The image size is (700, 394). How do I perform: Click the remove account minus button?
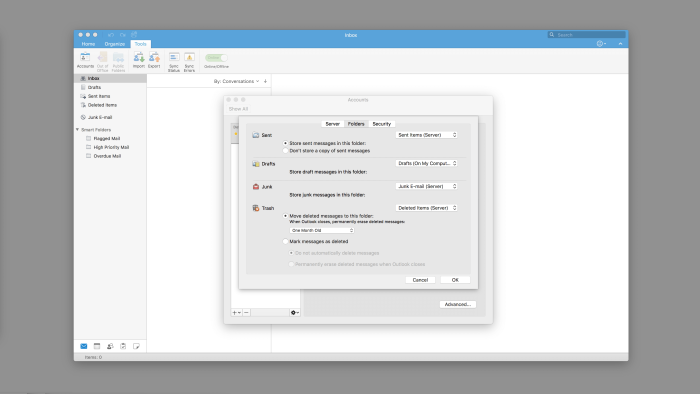tap(246, 313)
